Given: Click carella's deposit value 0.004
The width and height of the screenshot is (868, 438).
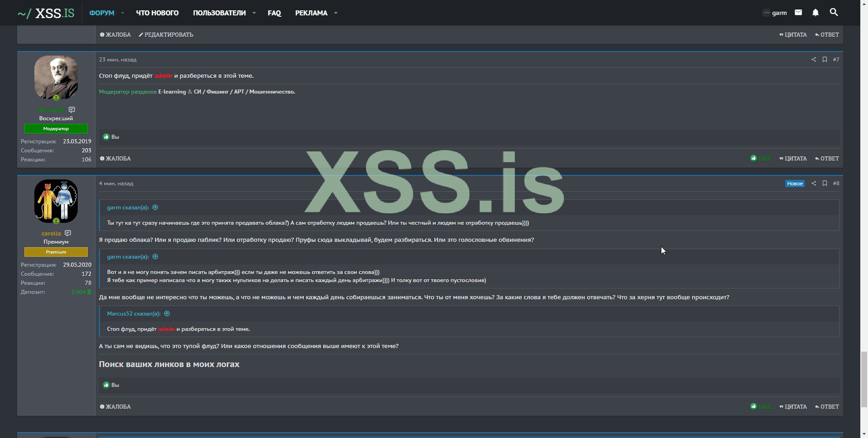Looking at the screenshot, I should pos(81,292).
